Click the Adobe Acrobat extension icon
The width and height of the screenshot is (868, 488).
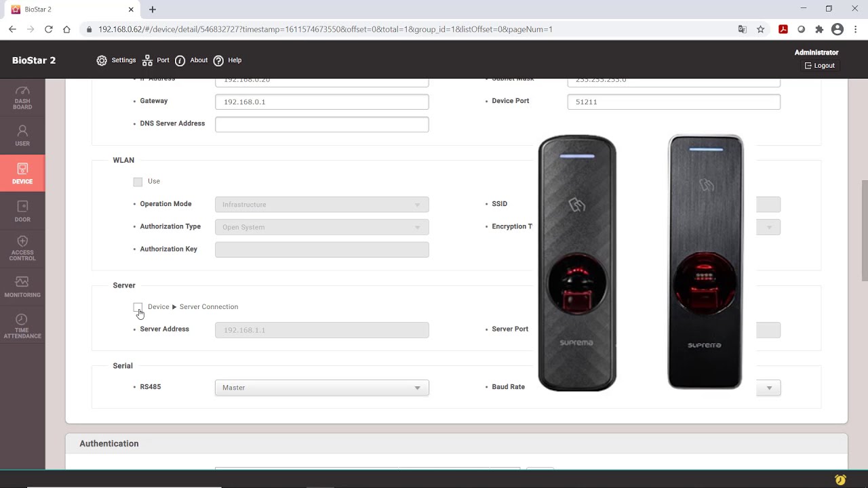point(783,29)
